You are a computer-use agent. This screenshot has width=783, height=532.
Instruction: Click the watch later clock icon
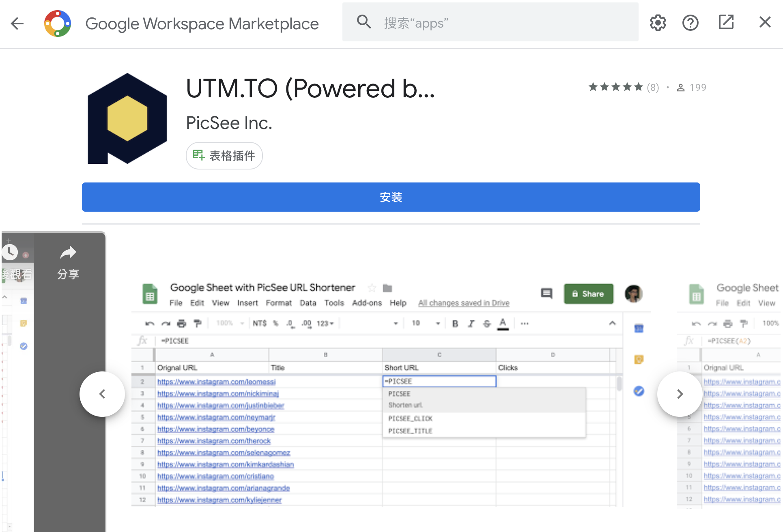click(10, 252)
